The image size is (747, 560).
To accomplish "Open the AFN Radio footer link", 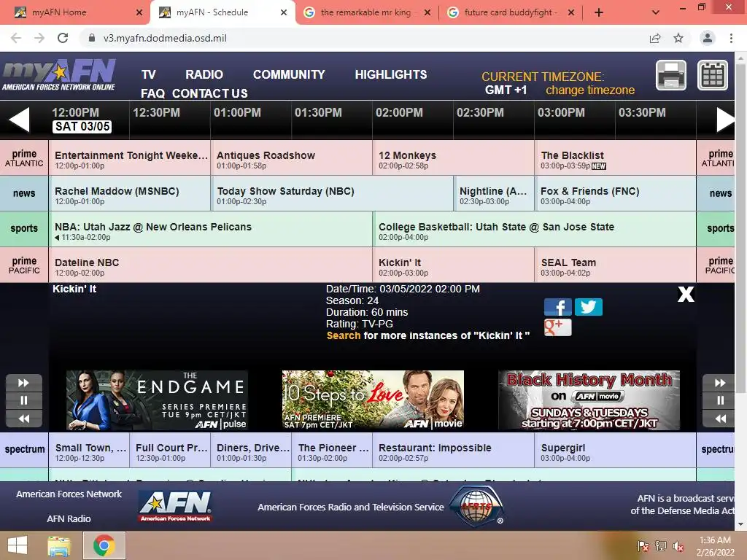I will (69, 518).
